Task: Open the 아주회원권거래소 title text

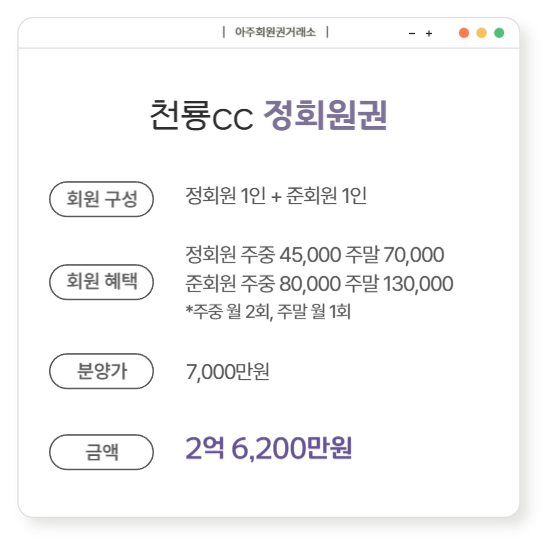Action: point(275,32)
